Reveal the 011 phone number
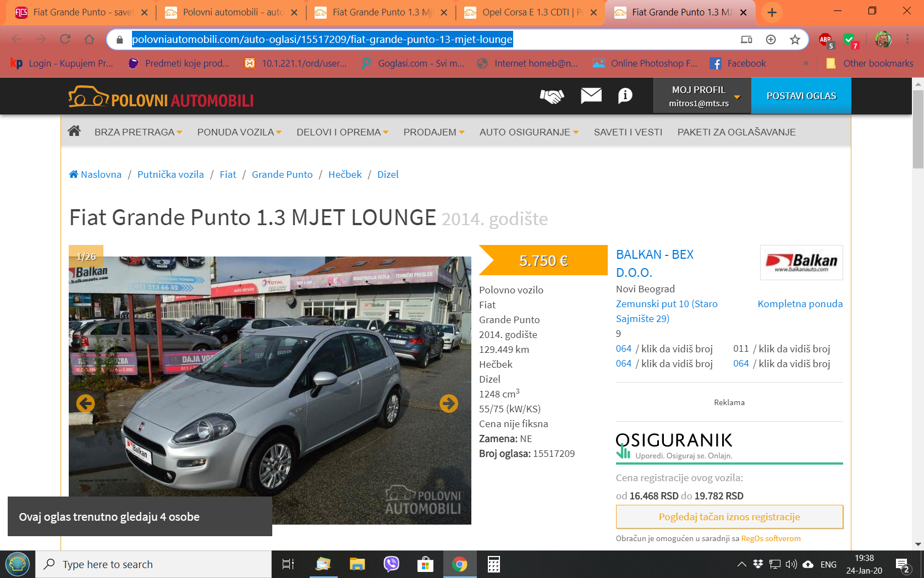This screenshot has width=924, height=578. 782,348
